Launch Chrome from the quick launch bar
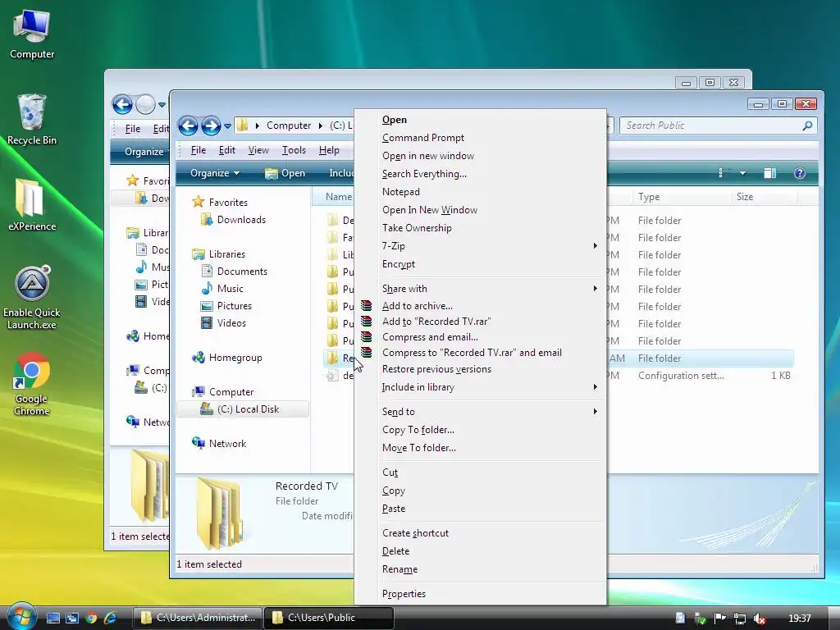Screen dimensions: 840x630 point(91,619)
